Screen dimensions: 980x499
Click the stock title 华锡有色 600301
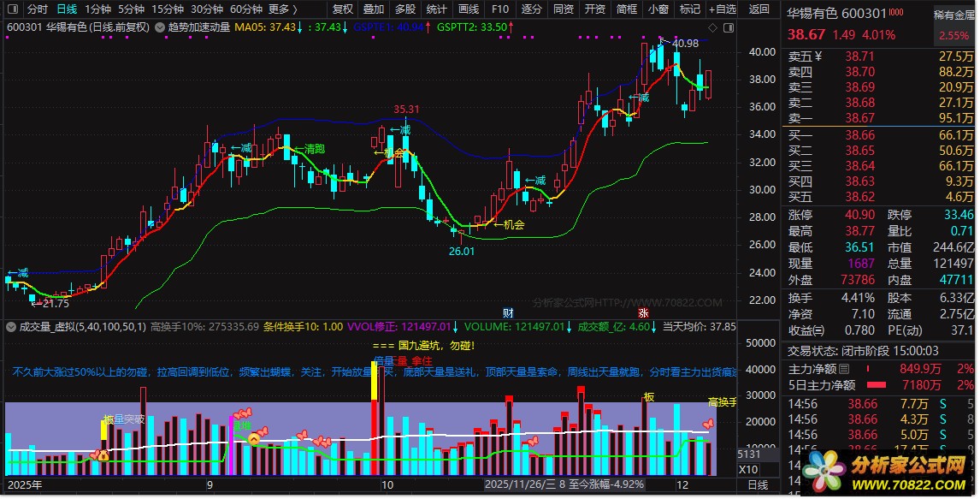click(836, 13)
